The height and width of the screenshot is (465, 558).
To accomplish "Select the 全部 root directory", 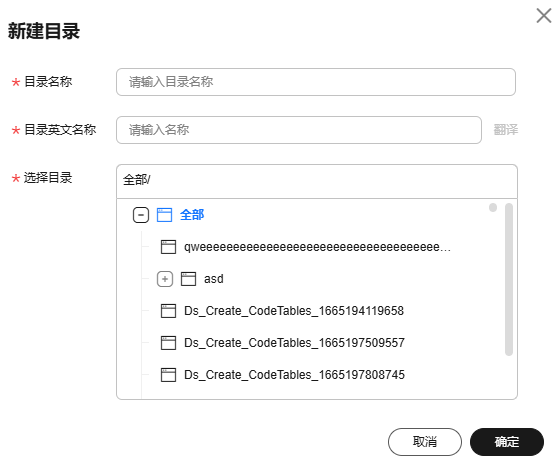I will (192, 215).
